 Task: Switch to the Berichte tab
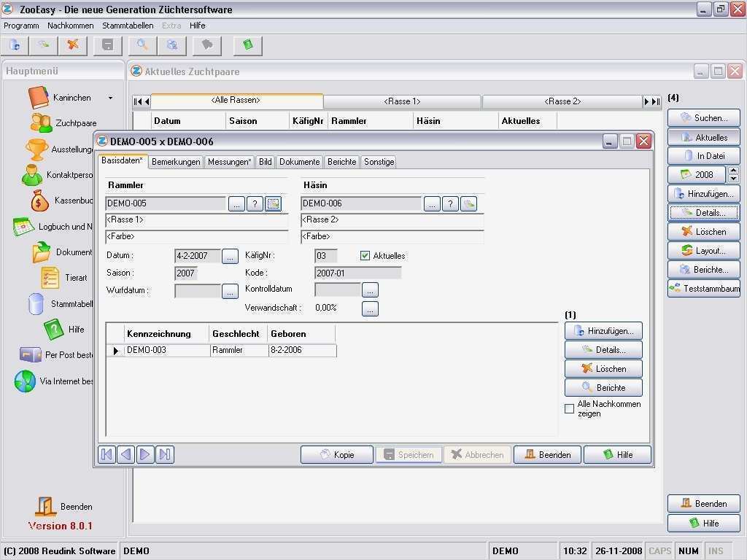[341, 162]
